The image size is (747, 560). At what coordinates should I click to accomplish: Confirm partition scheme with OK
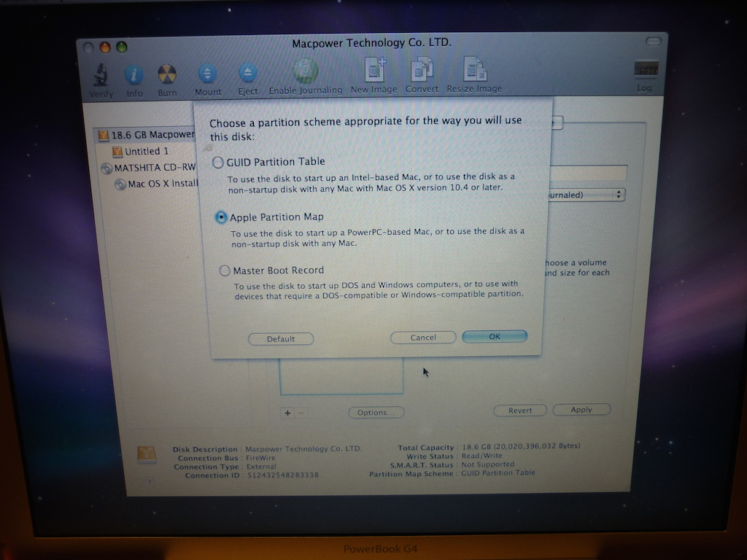495,336
